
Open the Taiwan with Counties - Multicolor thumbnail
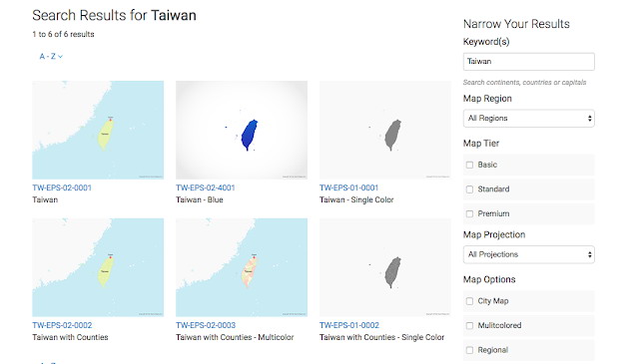click(242, 267)
